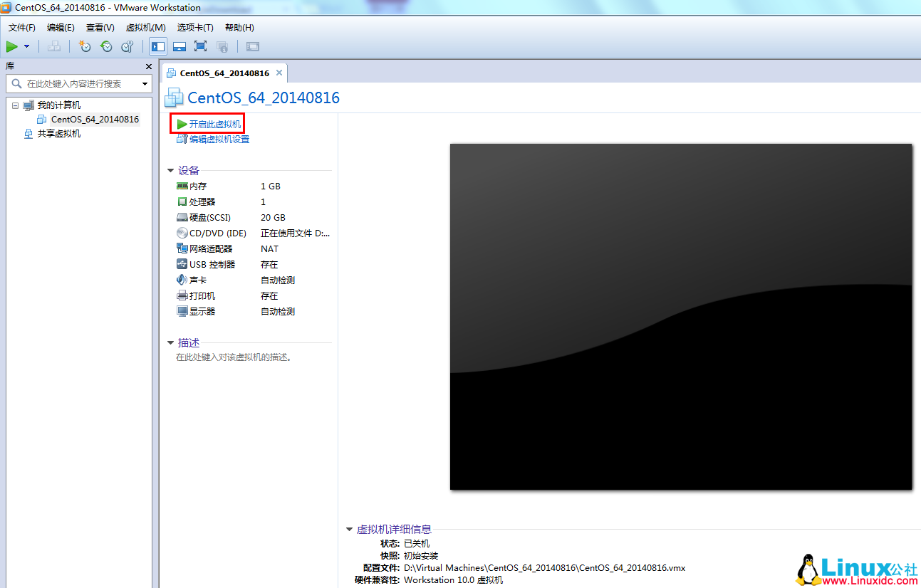This screenshot has width=921, height=588.
Task: Click the library search input field
Action: point(78,83)
